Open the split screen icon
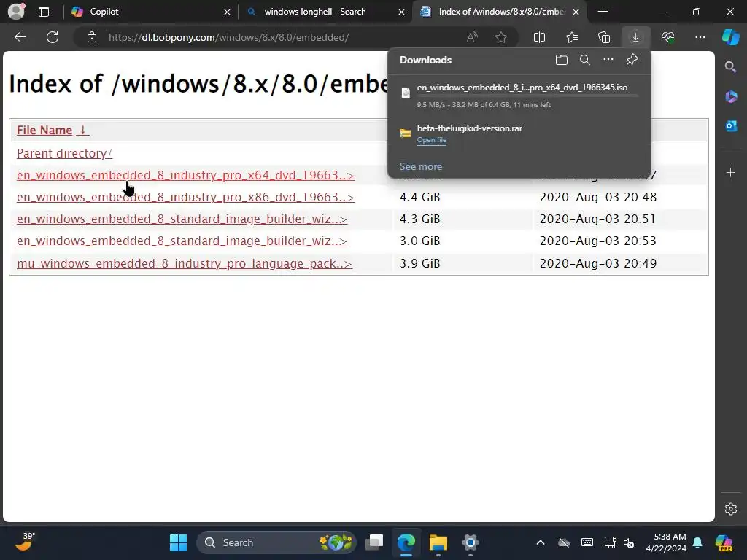Viewport: 747px width, 560px height. point(539,37)
